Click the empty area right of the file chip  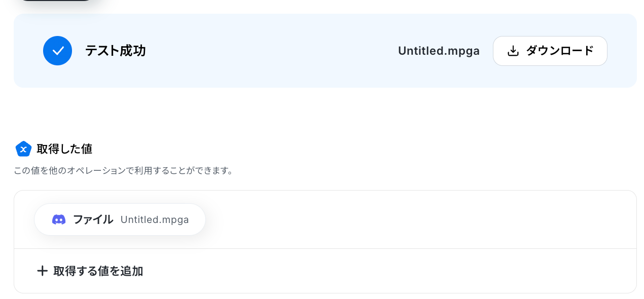tap(421, 219)
